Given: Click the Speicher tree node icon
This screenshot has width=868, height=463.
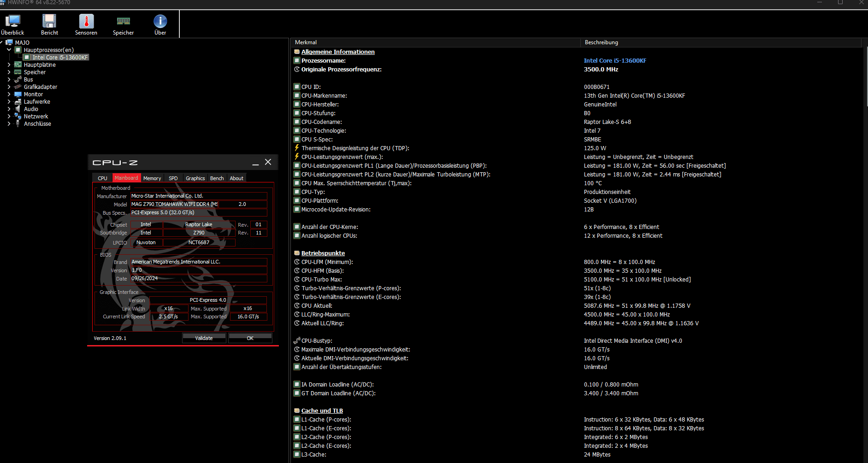Looking at the screenshot, I should pos(18,72).
